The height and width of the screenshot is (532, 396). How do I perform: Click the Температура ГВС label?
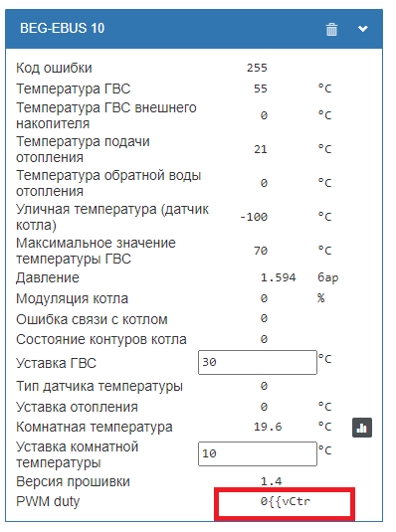pos(74,89)
